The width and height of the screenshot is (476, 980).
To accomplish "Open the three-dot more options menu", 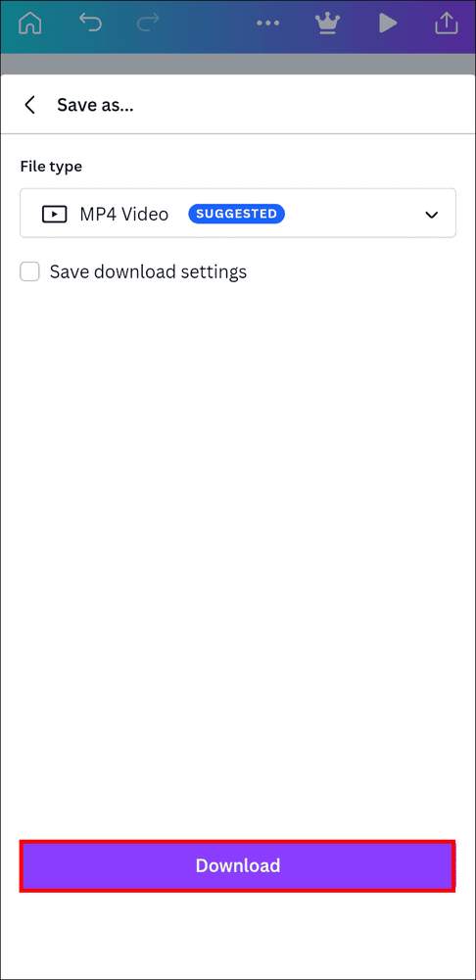I will click(268, 24).
